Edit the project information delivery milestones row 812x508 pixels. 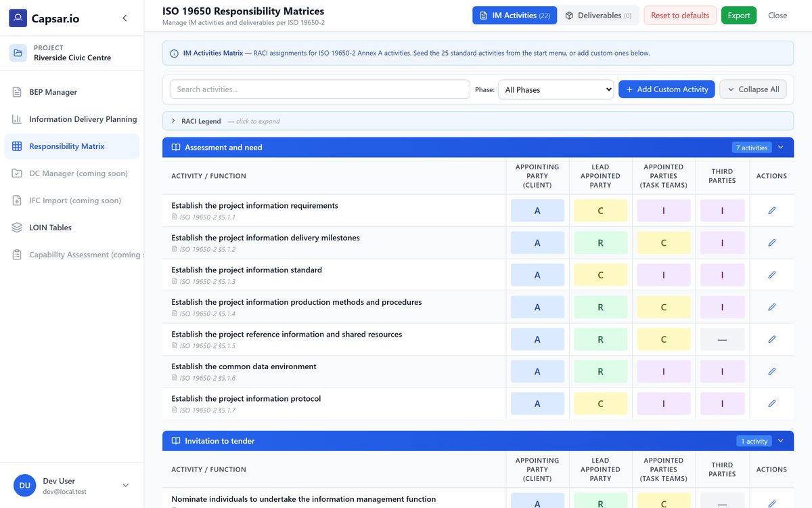(772, 242)
